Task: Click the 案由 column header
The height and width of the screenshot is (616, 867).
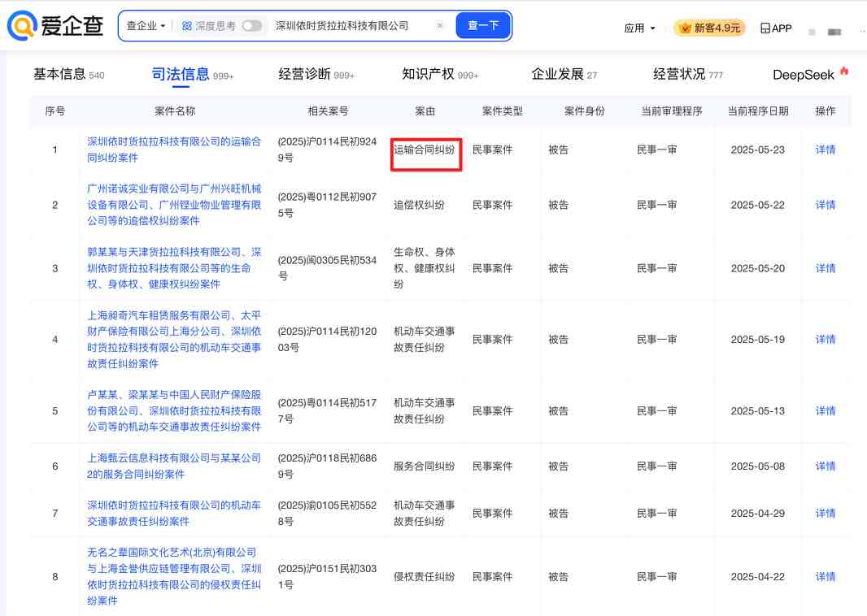Action: (x=425, y=111)
